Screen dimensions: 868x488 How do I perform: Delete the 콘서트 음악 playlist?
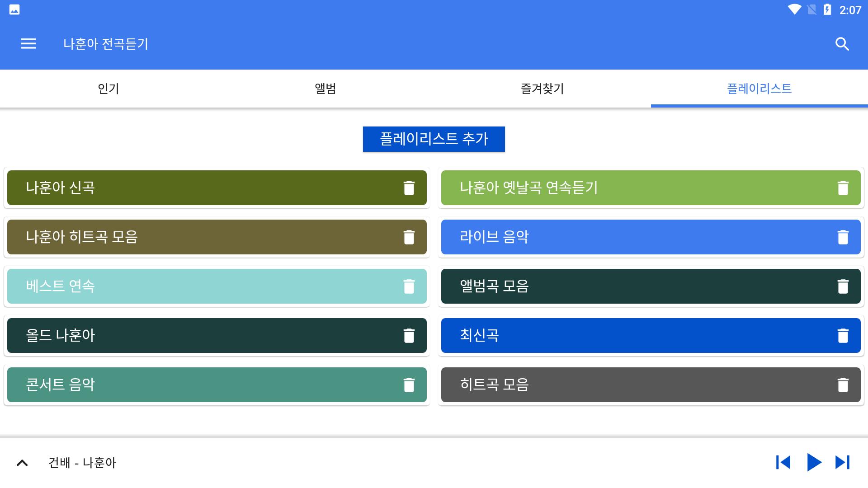pos(409,385)
